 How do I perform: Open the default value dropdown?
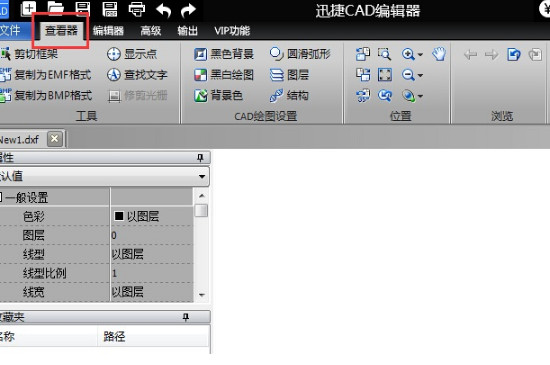(202, 176)
